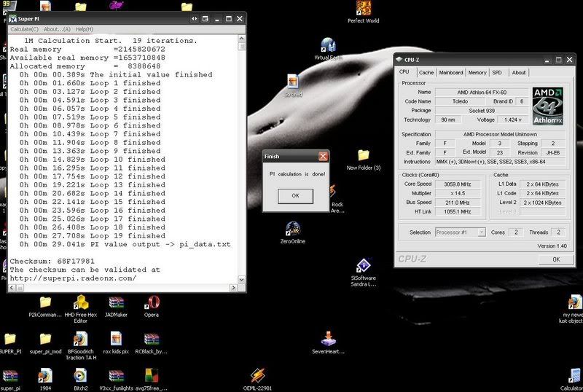Image resolution: width=583 pixels, height=392 pixels.
Task: Click the Opera desktop shortcut icon
Action: click(152, 303)
